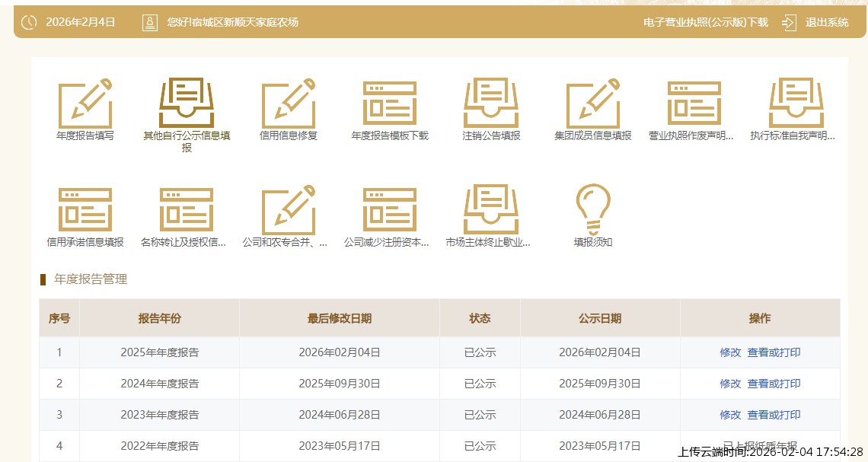Open 其他自行公示信息填报 icon
868x462 pixels.
click(x=187, y=103)
